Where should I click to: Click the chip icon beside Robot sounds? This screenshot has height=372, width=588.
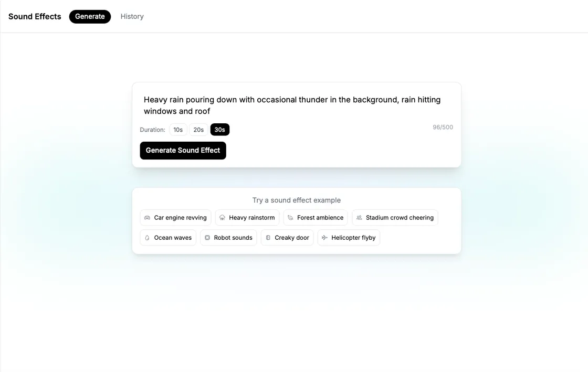[207, 238]
